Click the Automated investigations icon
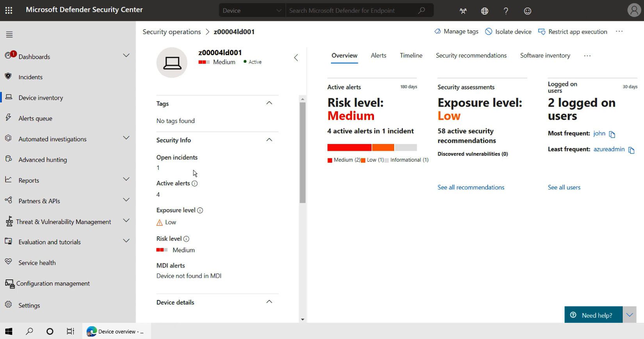This screenshot has height=339, width=644. point(8,138)
